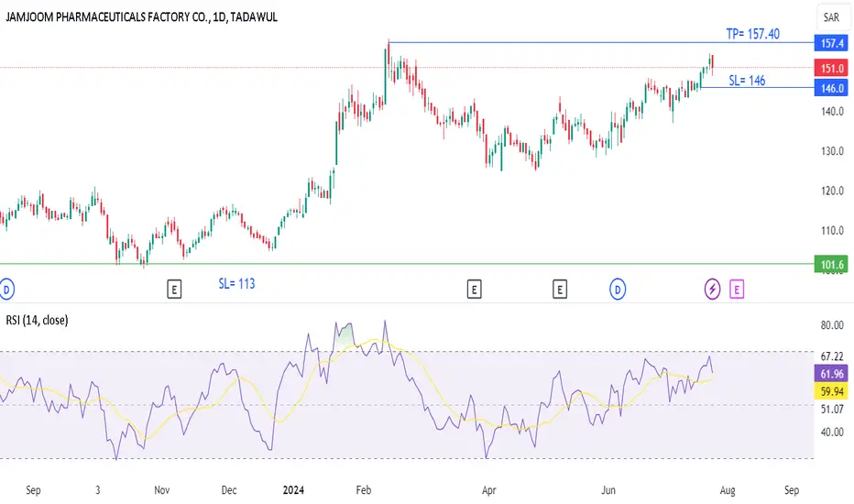Click the red 151.0 current price label
This screenshot has width=854, height=504.
(x=831, y=68)
